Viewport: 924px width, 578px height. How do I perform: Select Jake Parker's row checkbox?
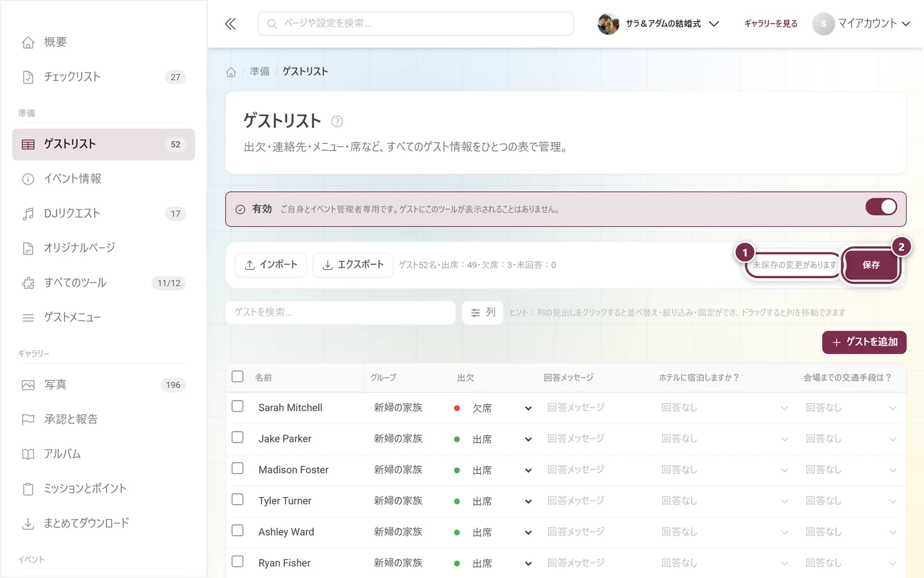(x=237, y=437)
